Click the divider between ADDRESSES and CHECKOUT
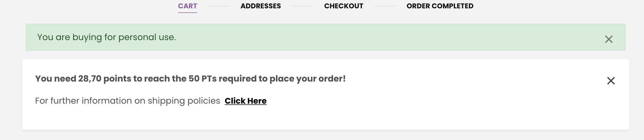Image resolution: width=644 pixels, height=140 pixels. click(302, 6)
